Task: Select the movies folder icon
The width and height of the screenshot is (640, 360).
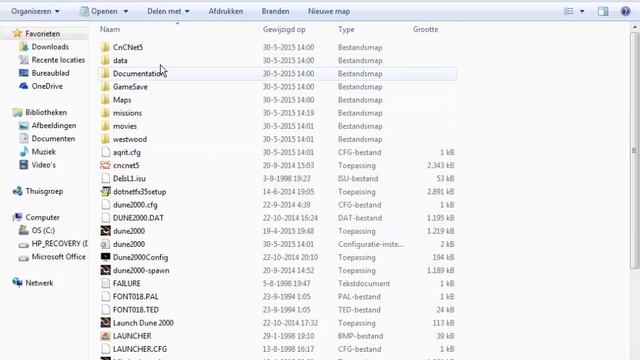Action: (105, 126)
